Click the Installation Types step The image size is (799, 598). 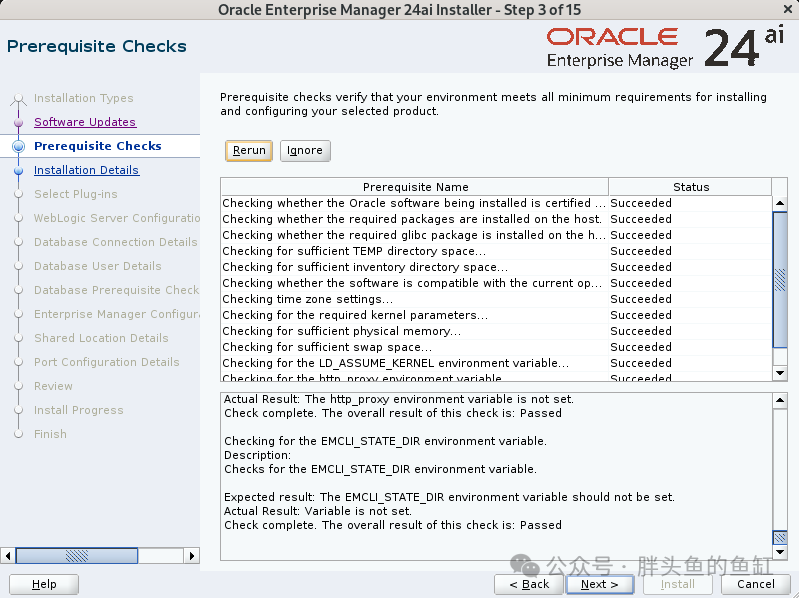click(84, 98)
